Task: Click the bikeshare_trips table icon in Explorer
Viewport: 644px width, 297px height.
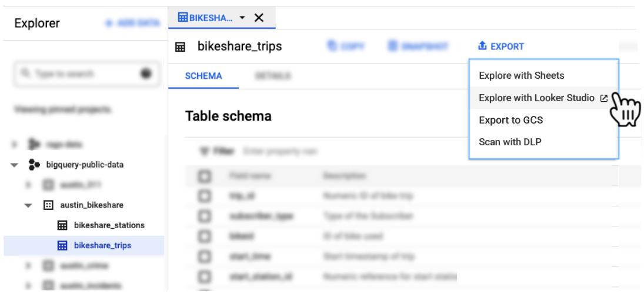Action: click(62, 246)
